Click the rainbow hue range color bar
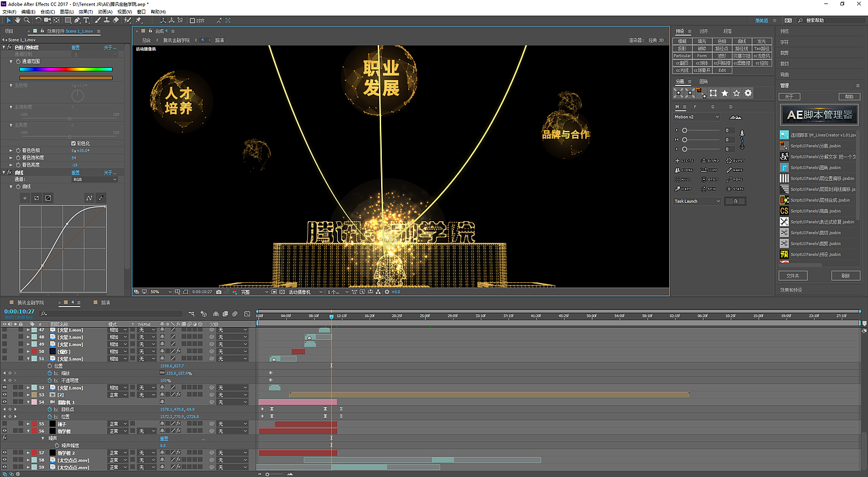This screenshot has width=868, height=477. coord(66,69)
